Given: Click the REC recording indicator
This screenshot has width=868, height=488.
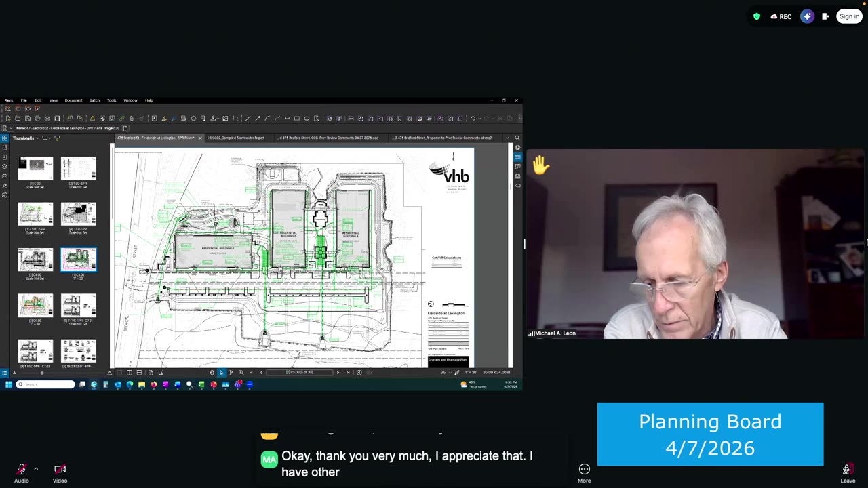Looking at the screenshot, I should 781,16.
